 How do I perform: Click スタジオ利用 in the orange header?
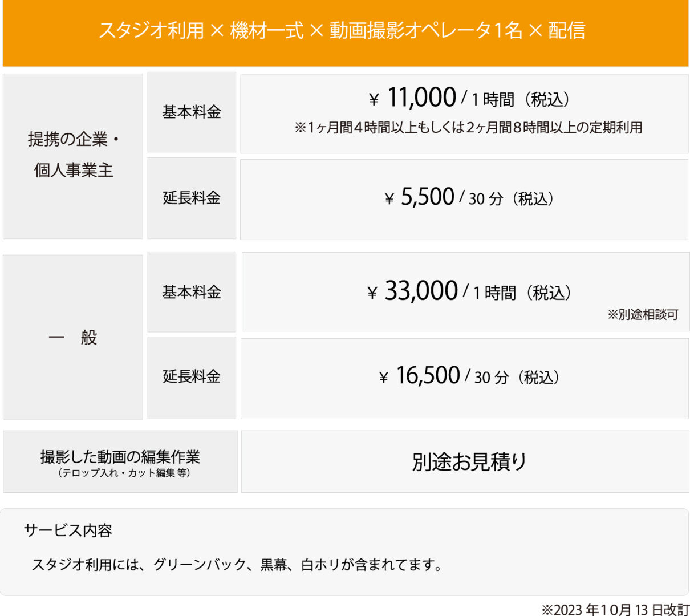pos(151,30)
